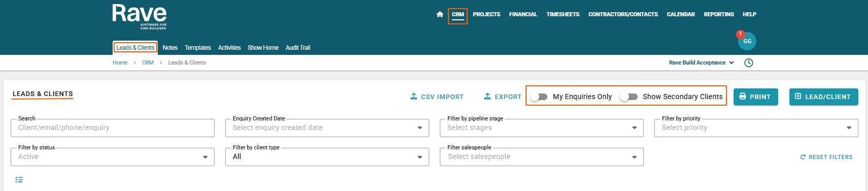Screen dimensions: 868x191
Task: Go to the Home icon in top navigation
Action: (440, 14)
